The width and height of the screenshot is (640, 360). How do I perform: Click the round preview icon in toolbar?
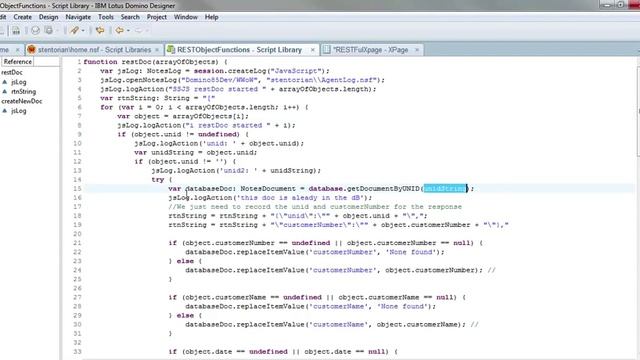coord(36,31)
